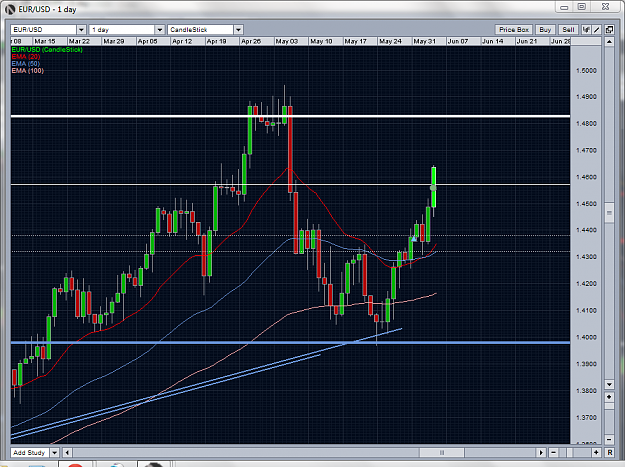Click the horizontal zoom slider handle
The width and height of the screenshot is (625, 467).
tap(570, 453)
